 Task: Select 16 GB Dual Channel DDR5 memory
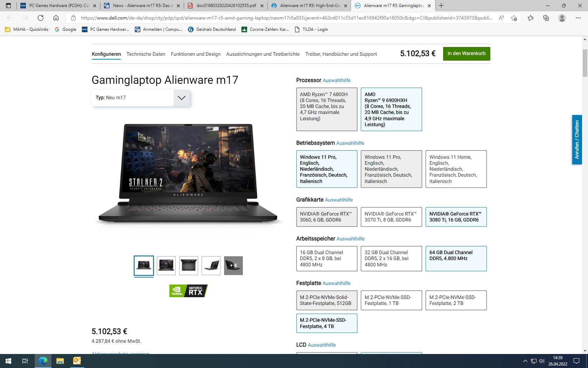(327, 259)
